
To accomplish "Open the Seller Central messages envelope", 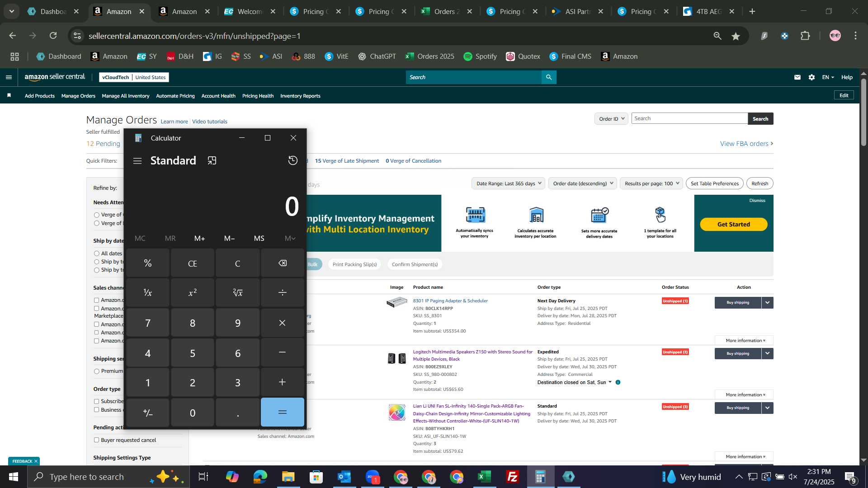I will (797, 77).
